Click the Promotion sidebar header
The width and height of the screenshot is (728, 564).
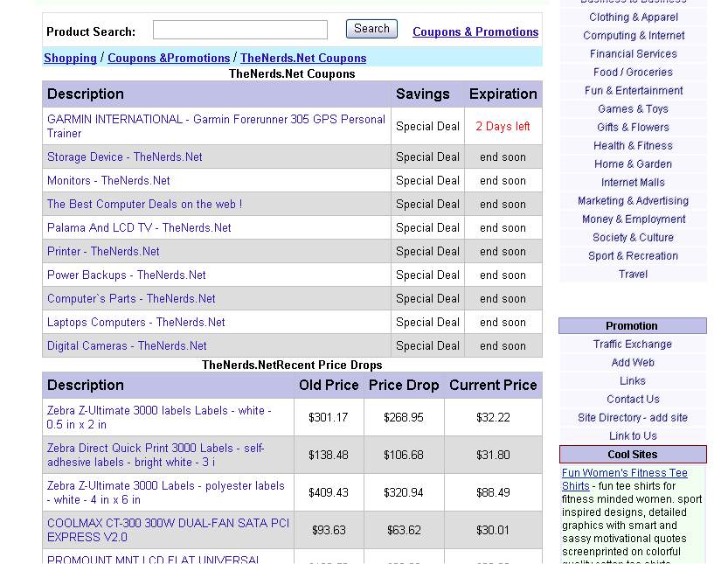(633, 326)
